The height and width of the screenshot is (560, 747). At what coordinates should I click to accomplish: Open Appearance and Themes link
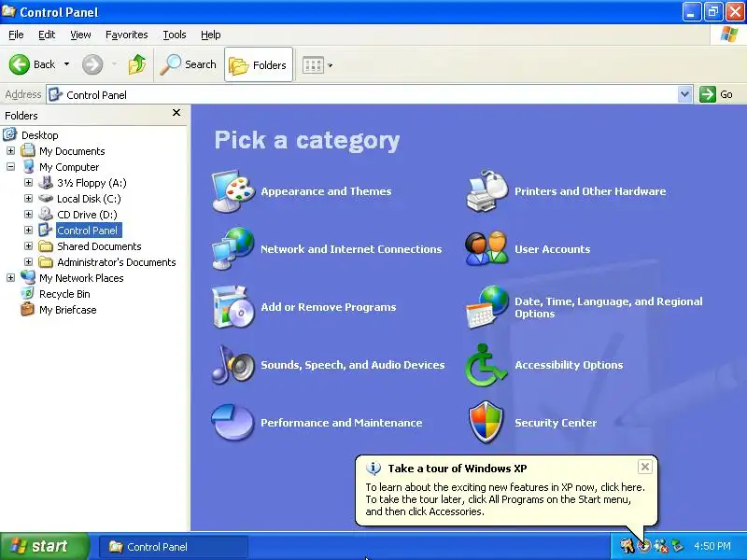pyautogui.click(x=326, y=191)
